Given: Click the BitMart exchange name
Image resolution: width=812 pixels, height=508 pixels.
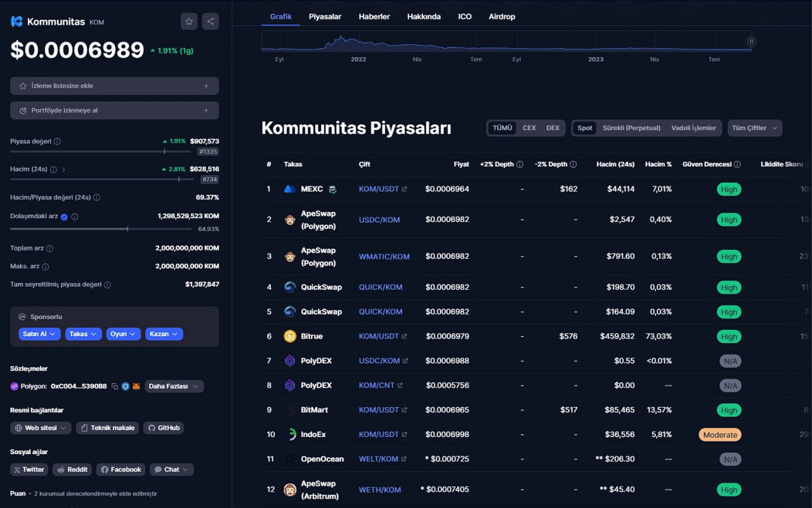Looking at the screenshot, I should tap(314, 410).
